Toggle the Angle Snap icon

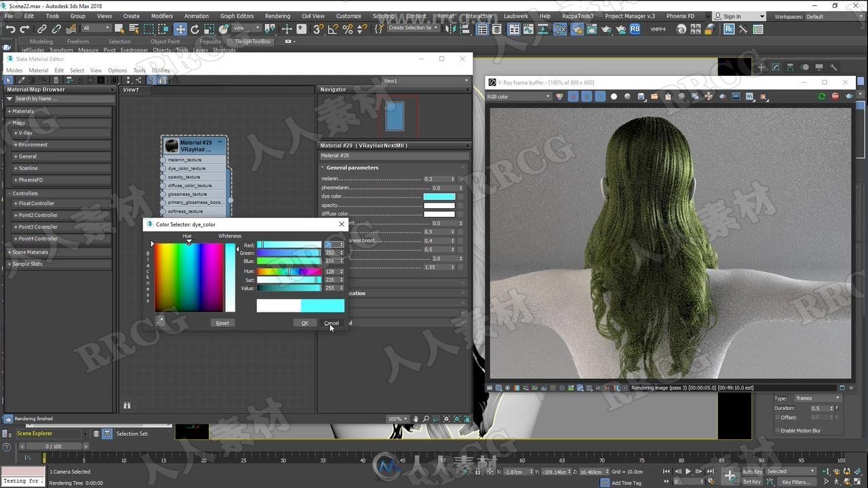coord(333,29)
